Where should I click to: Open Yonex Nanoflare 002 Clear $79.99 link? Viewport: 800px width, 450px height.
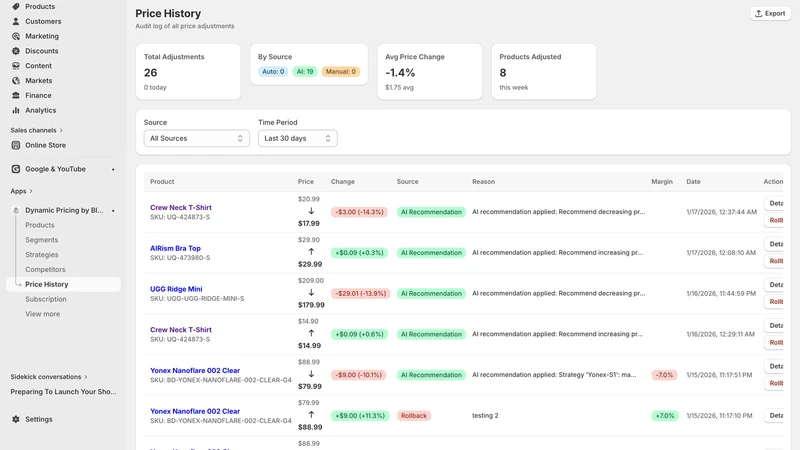(x=195, y=370)
